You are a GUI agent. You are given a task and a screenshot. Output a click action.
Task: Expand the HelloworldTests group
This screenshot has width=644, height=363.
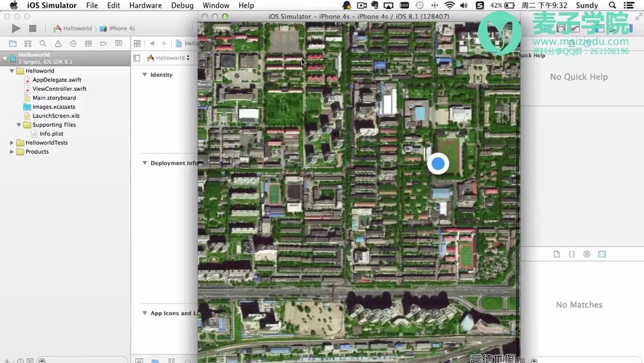[11, 142]
